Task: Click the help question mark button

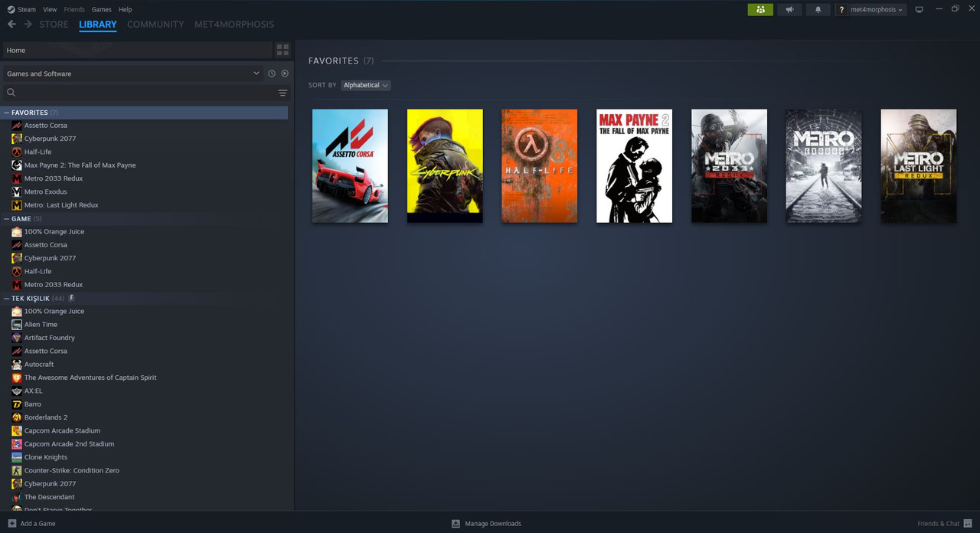Action: (841, 9)
